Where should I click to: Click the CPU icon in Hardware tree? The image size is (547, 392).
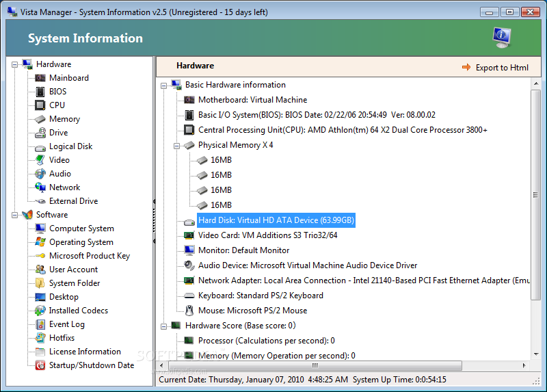(x=40, y=105)
